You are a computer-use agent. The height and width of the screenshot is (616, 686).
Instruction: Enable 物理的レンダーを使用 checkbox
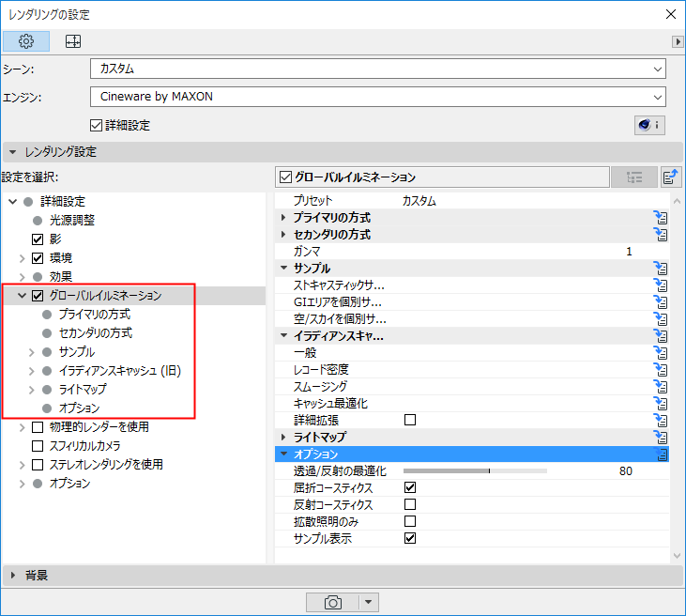38,427
